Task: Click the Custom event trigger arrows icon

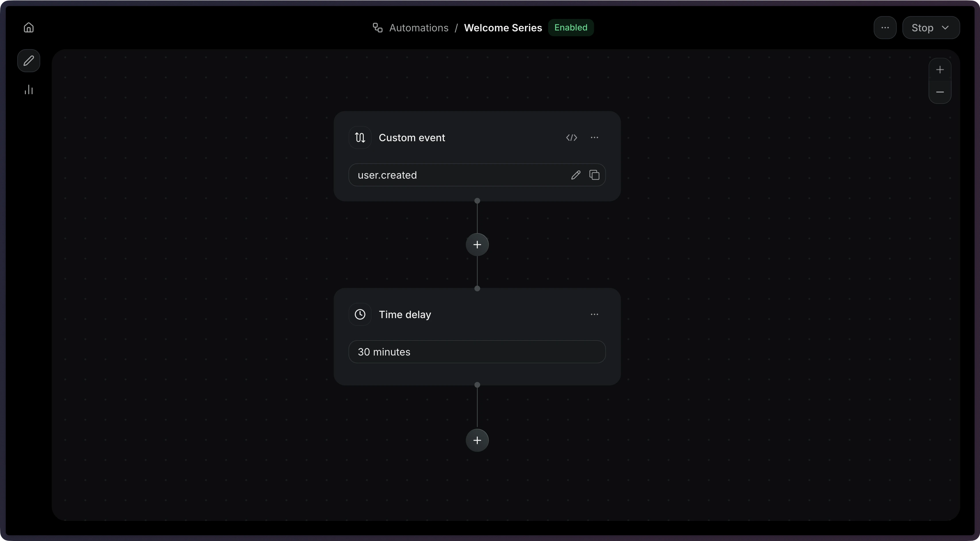Action: (360, 138)
